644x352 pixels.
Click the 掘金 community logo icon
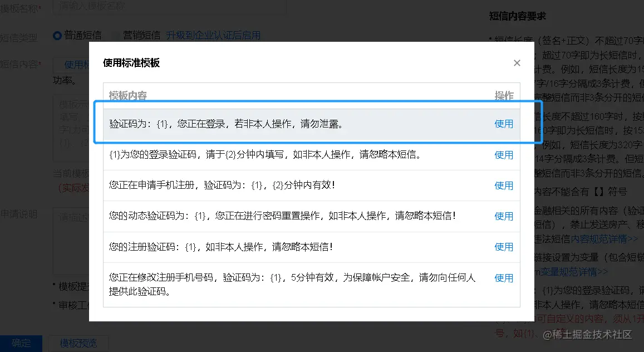pos(549,334)
